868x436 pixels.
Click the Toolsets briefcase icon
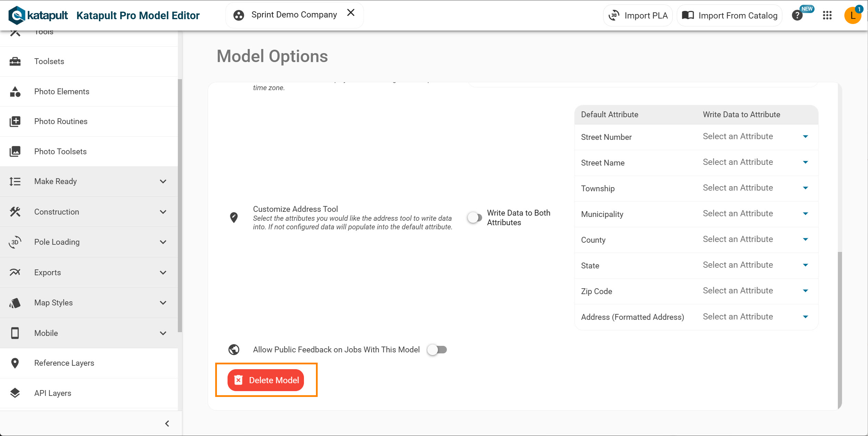[x=15, y=61]
